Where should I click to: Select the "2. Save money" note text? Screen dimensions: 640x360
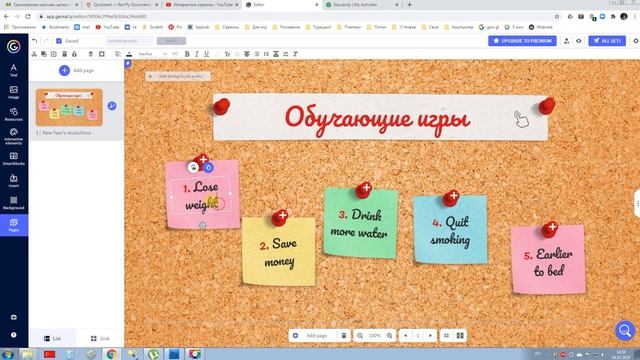[279, 253]
